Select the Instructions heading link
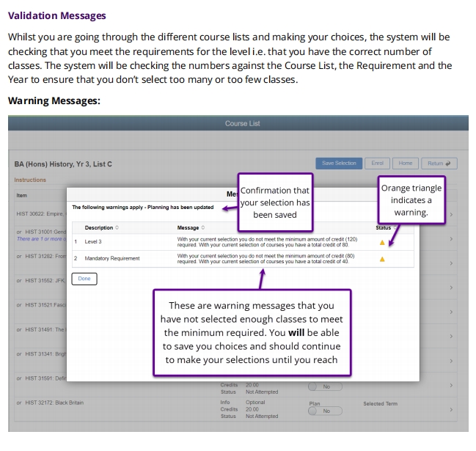Image resolution: width=476 pixels, height=451 pixels. click(x=30, y=180)
